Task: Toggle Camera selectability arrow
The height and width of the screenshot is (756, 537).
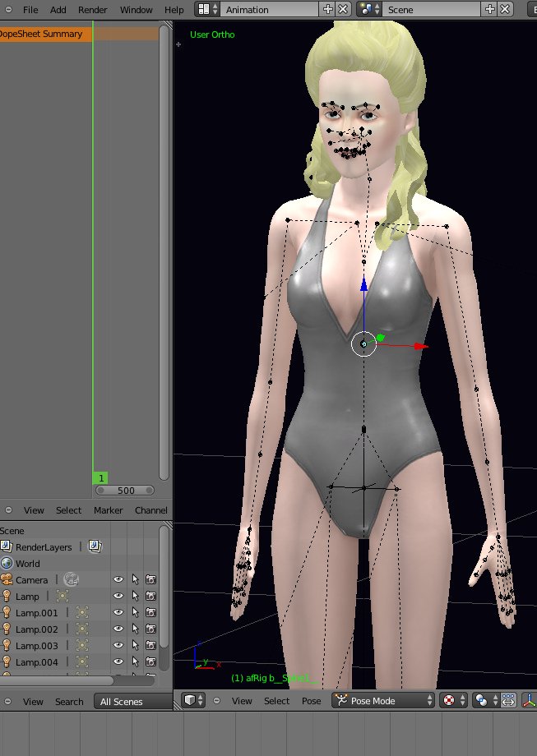Action: [135, 579]
